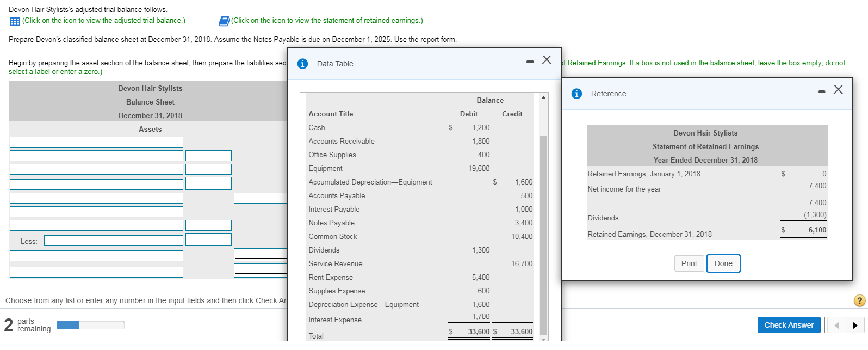Click Print in the Reference popup
The image size is (868, 350).
[x=689, y=263]
